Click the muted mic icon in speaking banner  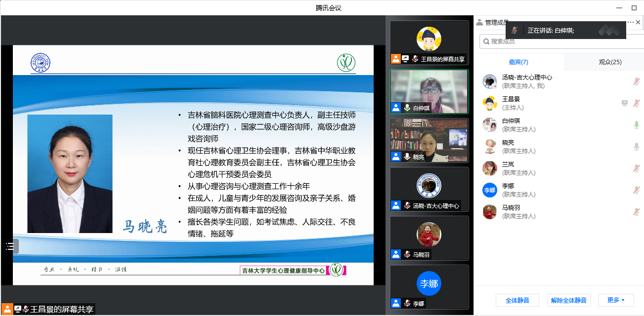(515, 30)
